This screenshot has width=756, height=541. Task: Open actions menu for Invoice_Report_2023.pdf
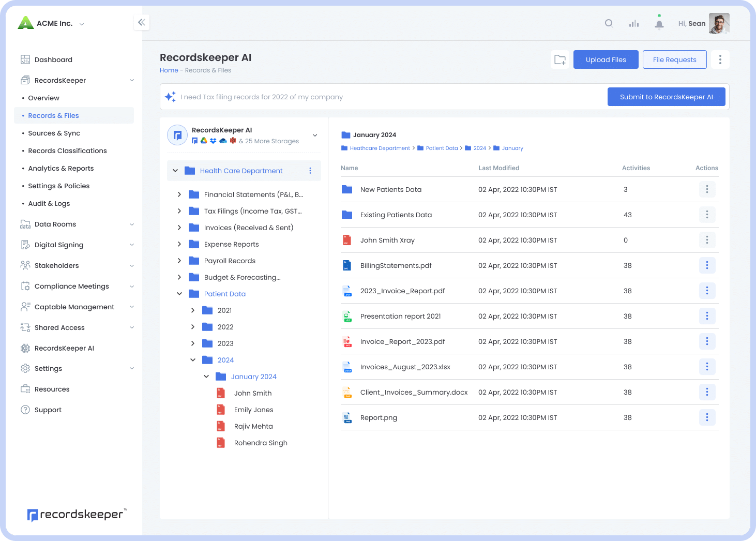pyautogui.click(x=707, y=341)
